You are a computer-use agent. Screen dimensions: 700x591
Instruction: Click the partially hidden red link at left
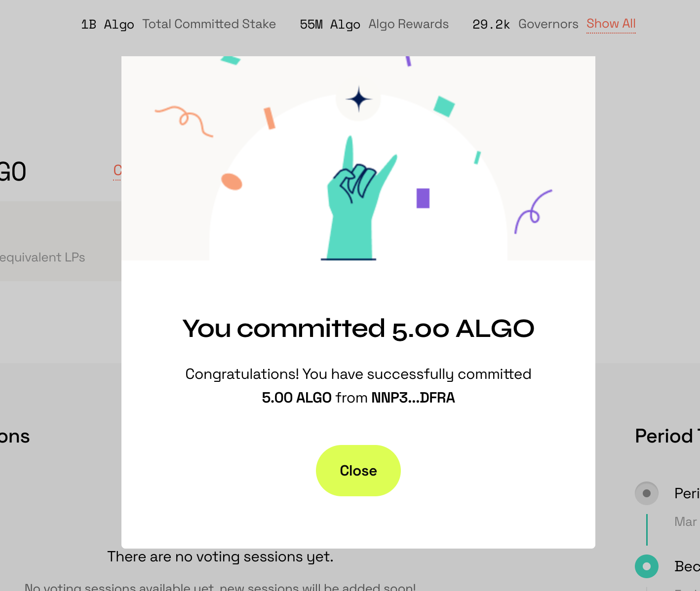(x=117, y=171)
